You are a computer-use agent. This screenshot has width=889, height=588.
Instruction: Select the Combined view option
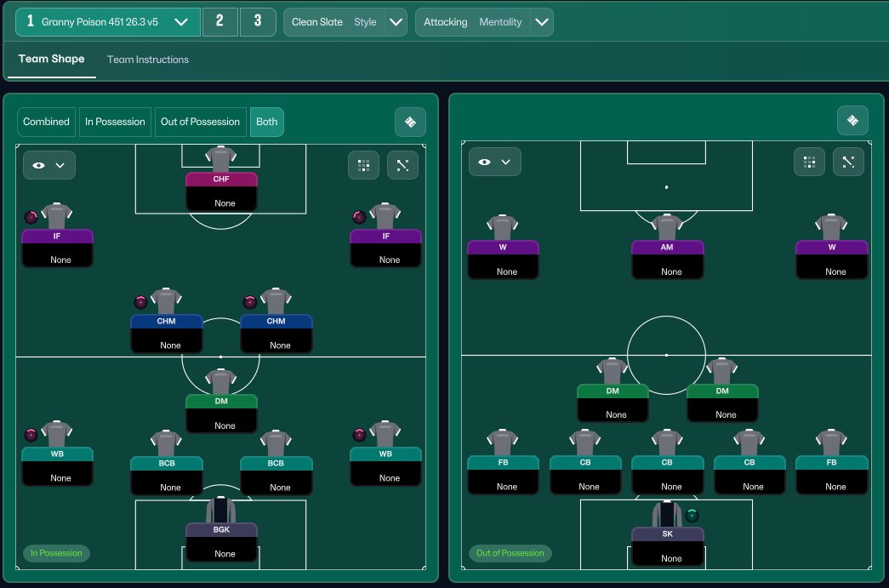[x=47, y=122]
